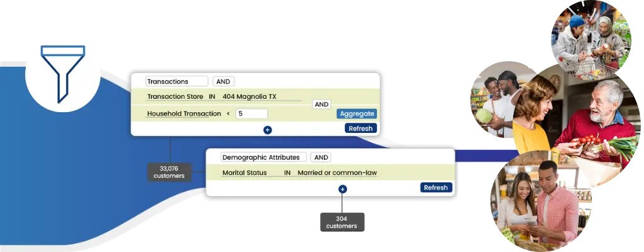644x252 pixels.
Task: Change the 404 Magnolia TX store value
Action: click(249, 96)
